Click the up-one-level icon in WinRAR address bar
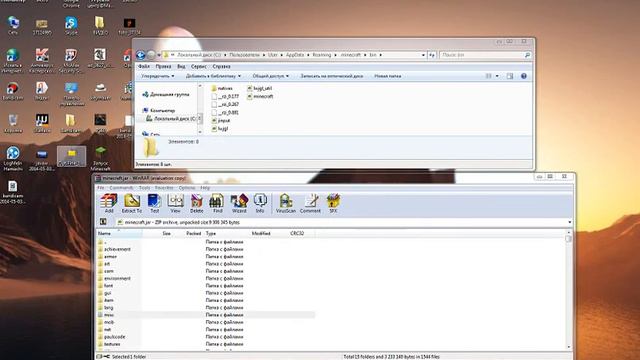The height and width of the screenshot is (360, 640). tap(103, 222)
